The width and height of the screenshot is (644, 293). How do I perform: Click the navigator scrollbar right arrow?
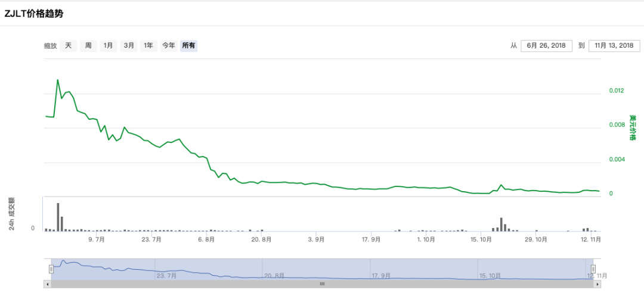(x=597, y=283)
